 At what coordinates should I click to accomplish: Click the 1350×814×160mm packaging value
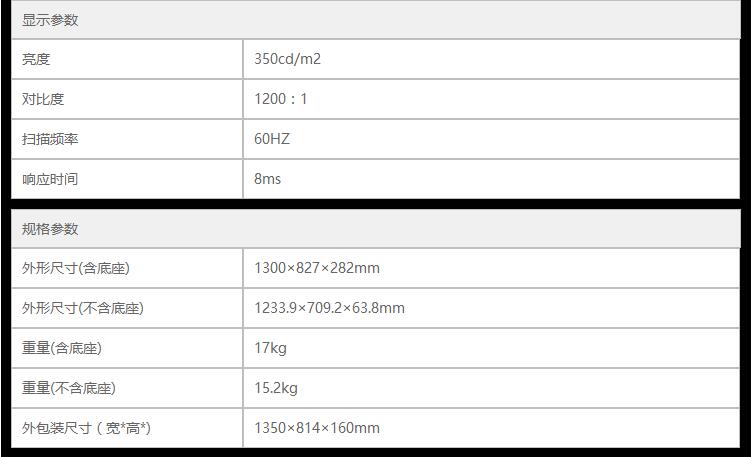pos(317,428)
